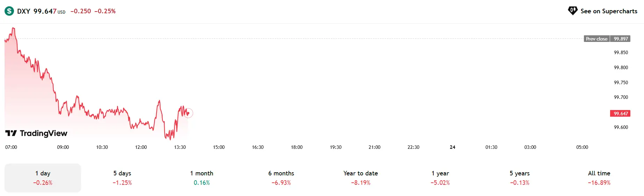Open See on Supercharts link
The width and height of the screenshot is (644, 196).
click(x=602, y=11)
